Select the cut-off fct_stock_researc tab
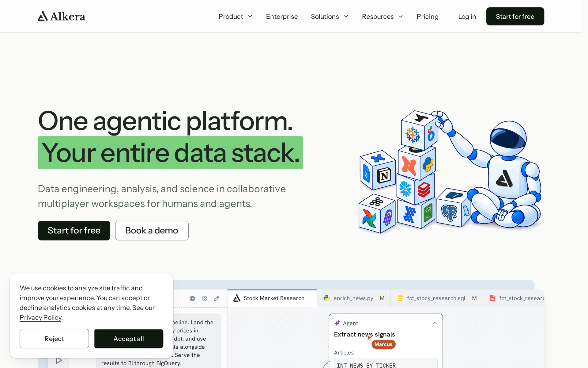 514,298
